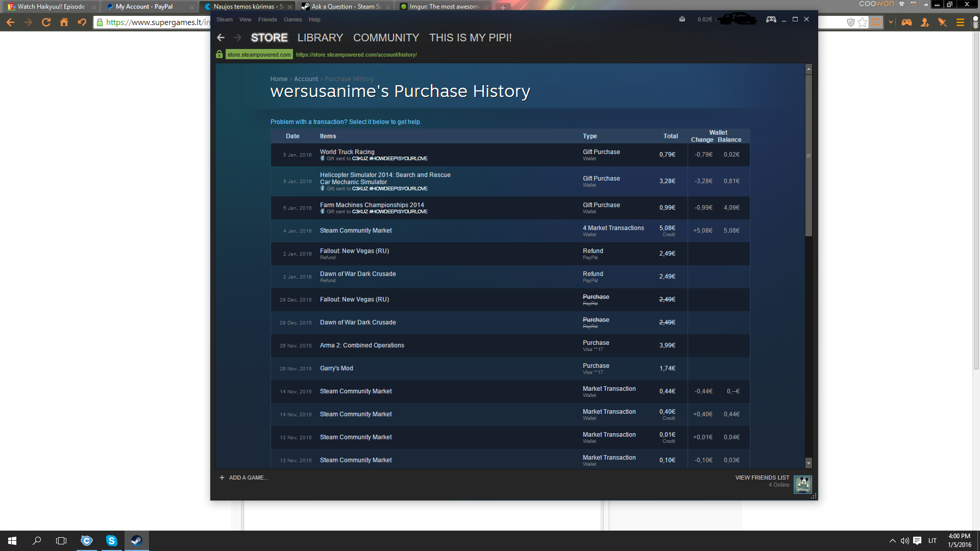Select the Dawn of War Dark Crusade refund row

[x=510, y=277]
